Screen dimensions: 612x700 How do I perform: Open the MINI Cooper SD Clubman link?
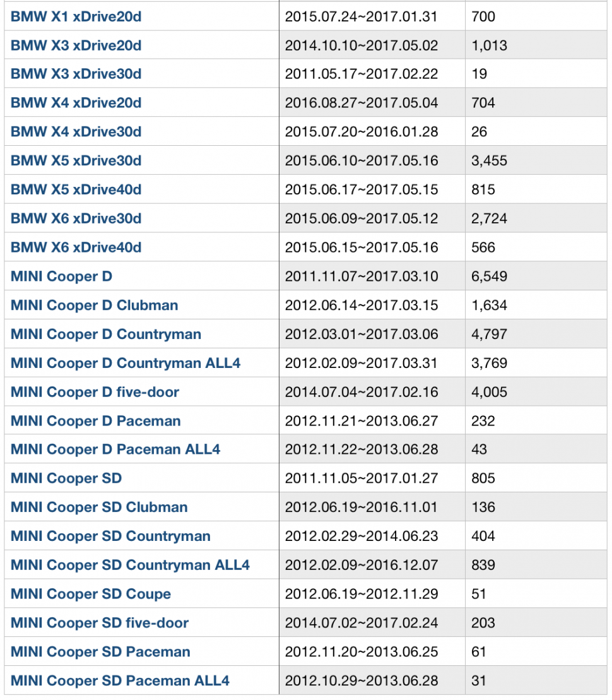99,507
